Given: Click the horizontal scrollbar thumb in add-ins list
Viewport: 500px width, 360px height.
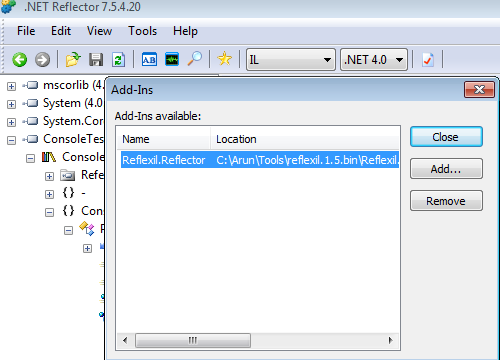Looking at the screenshot, I should pyautogui.click(x=193, y=340).
